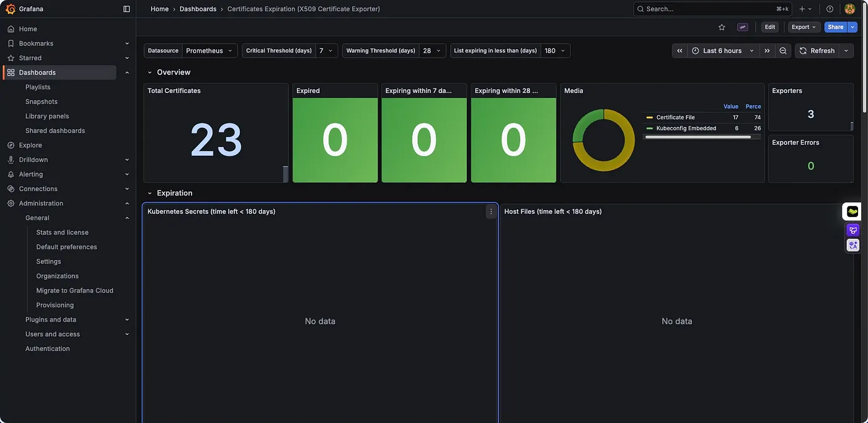Screen dimensions: 868x423
Task: Collapse the Administration section chevron
Action: pos(127,203)
